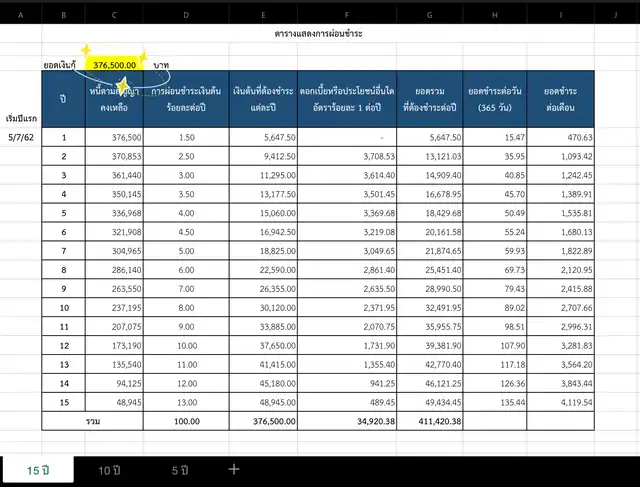Select the total interest cell 34,920.38
Screen dimensions: 640x487
(347, 421)
